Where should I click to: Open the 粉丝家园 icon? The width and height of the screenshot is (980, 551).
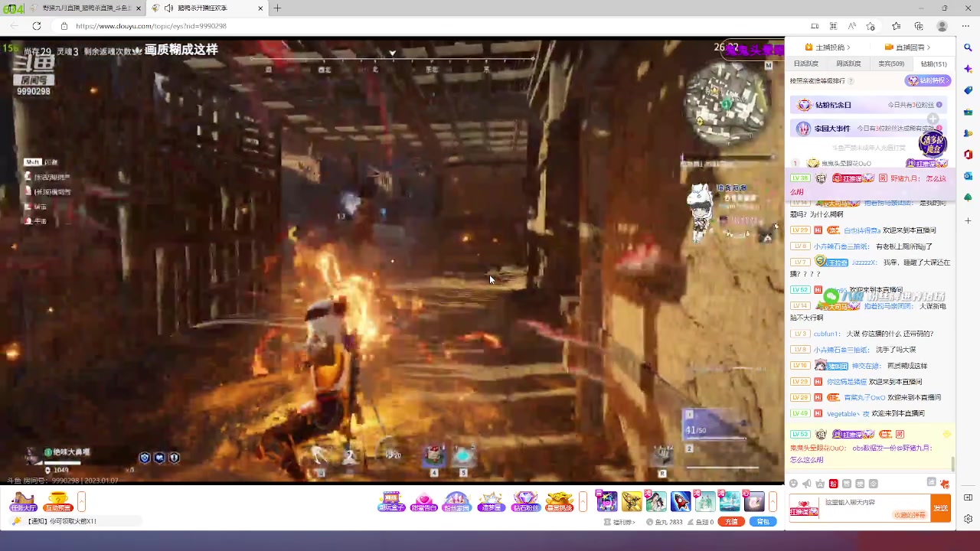[x=457, y=502]
